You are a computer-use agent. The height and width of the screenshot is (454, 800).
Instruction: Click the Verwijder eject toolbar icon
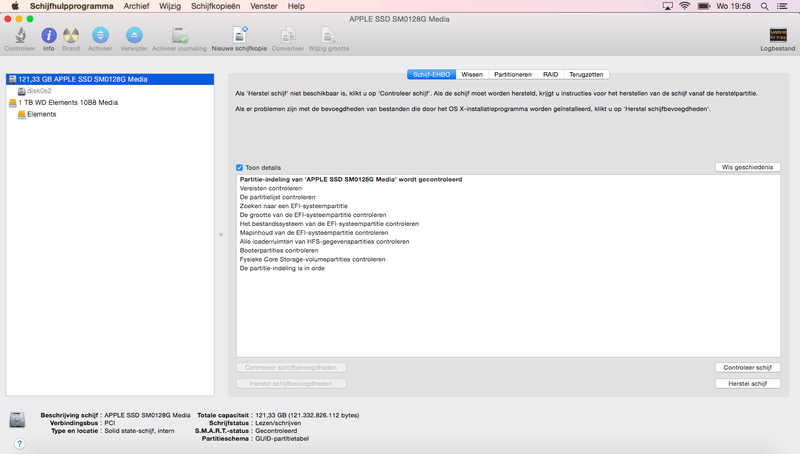tap(134, 35)
